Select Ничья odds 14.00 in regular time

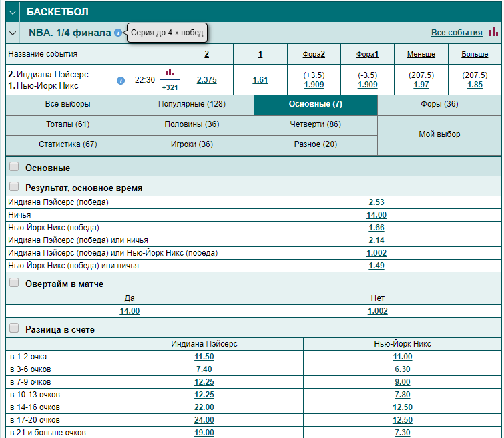tap(376, 215)
